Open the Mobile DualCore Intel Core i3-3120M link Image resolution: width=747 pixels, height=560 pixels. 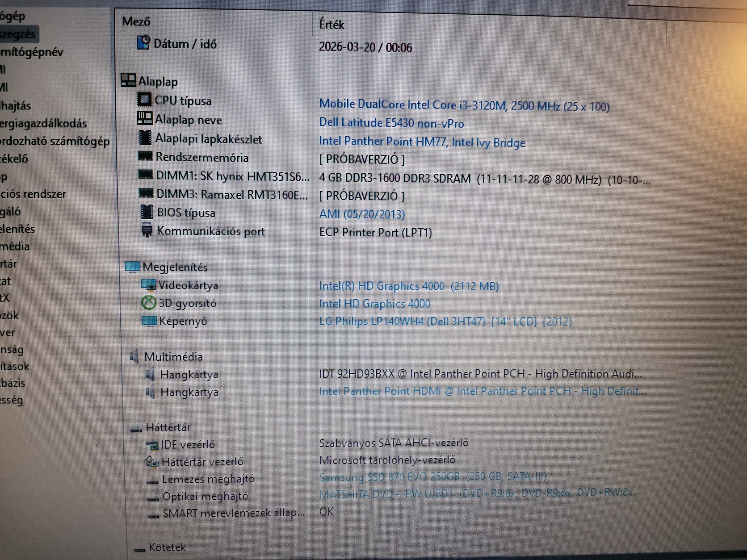pyautogui.click(x=464, y=105)
